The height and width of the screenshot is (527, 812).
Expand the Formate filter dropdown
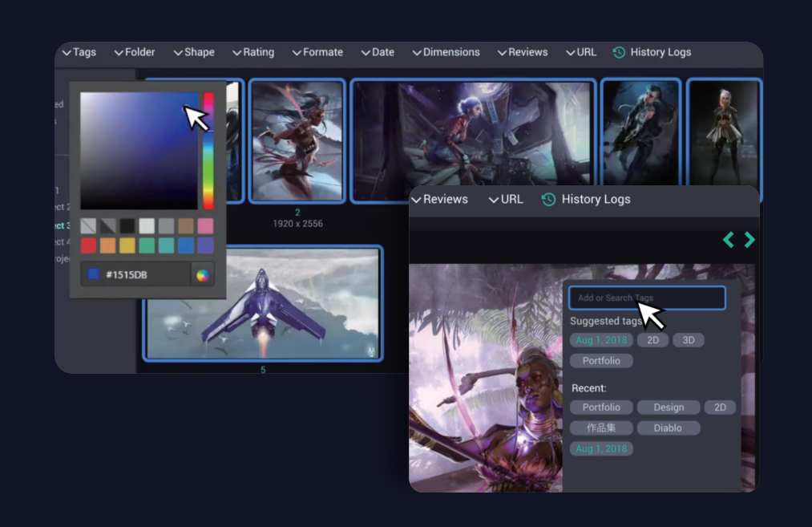(x=317, y=52)
